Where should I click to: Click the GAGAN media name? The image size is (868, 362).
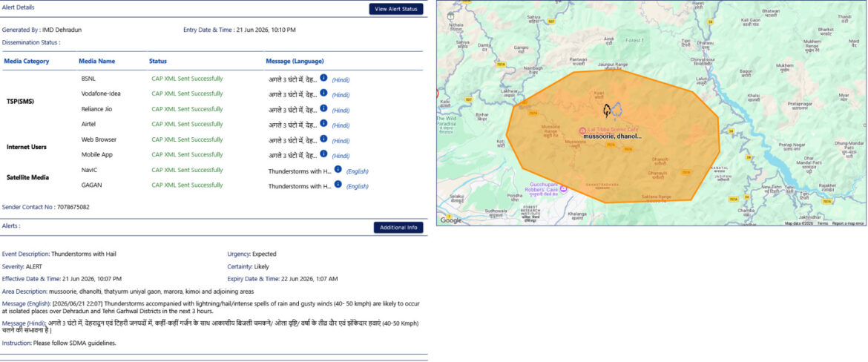tap(92, 185)
